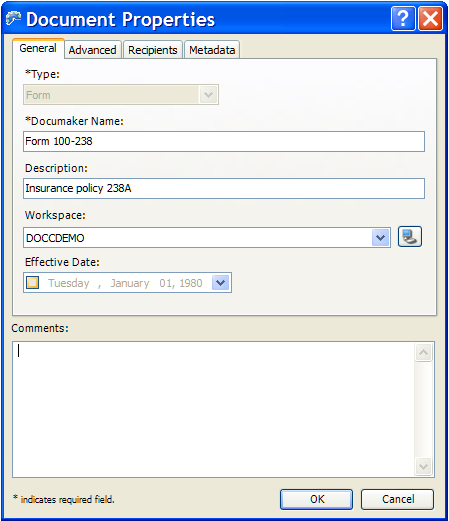Click the year 1980 in Effective Date

pos(191,283)
